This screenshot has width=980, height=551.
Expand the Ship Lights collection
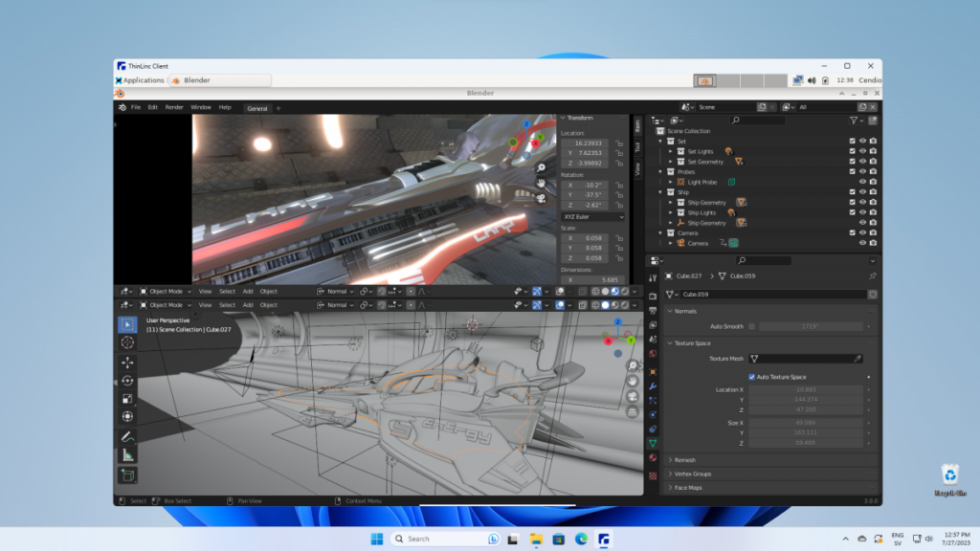(x=671, y=212)
